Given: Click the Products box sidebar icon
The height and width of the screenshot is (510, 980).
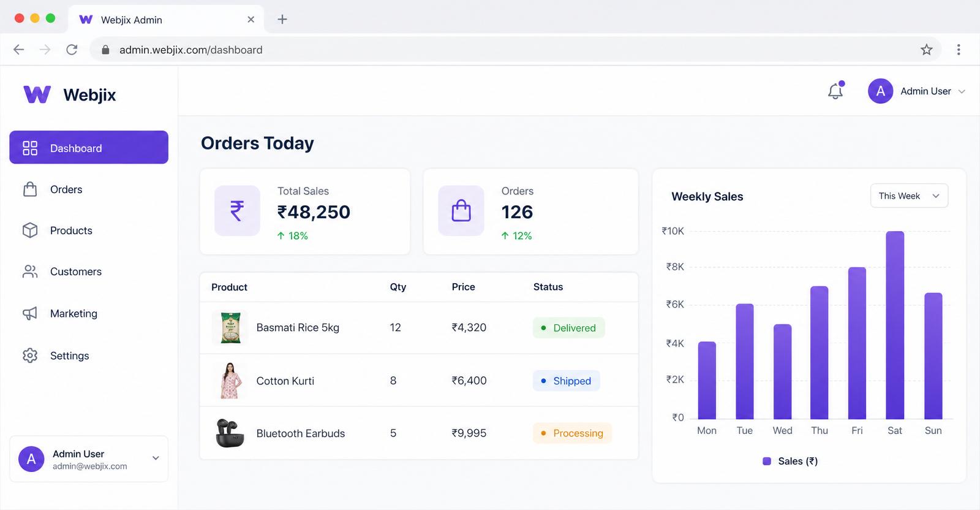Looking at the screenshot, I should pos(30,230).
